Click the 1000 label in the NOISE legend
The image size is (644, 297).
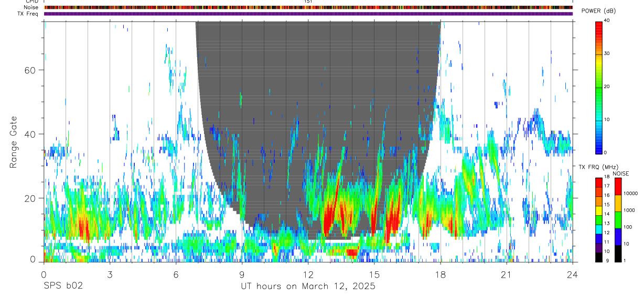click(629, 210)
